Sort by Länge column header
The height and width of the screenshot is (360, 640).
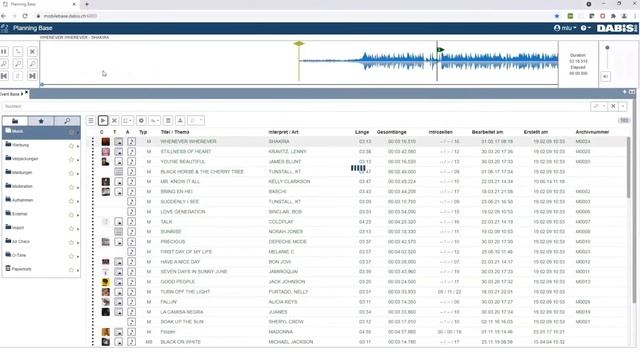click(x=362, y=132)
